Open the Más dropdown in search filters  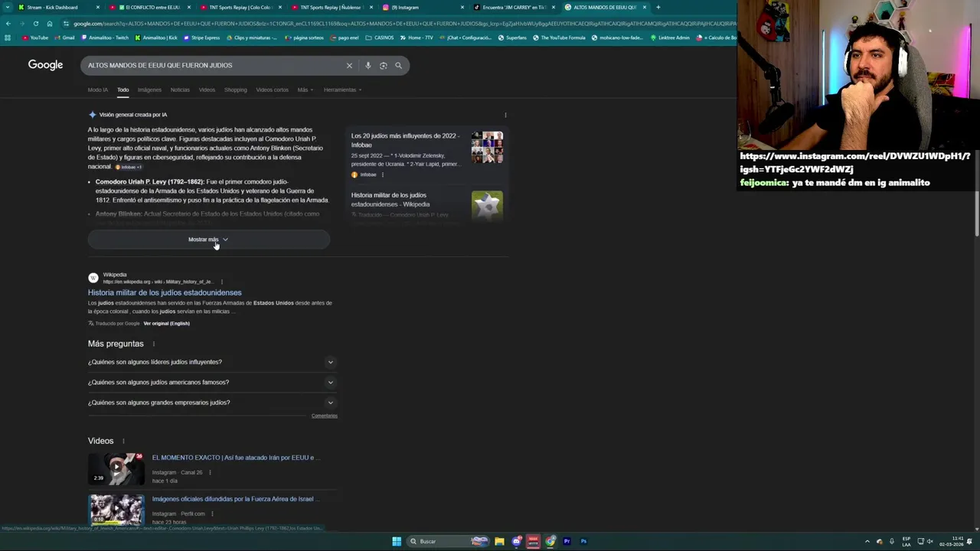tap(305, 90)
